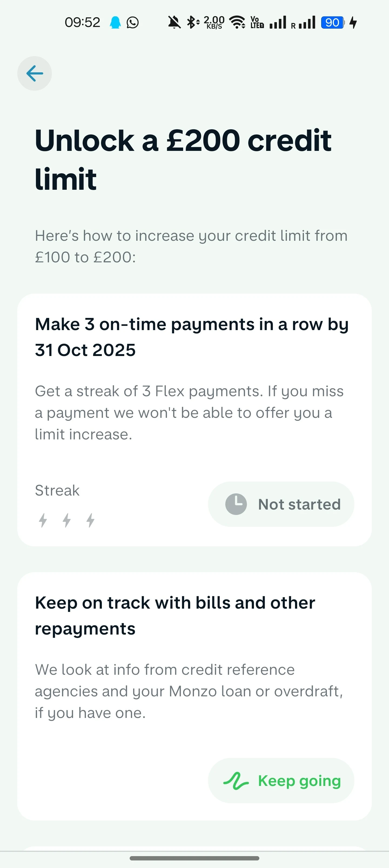The width and height of the screenshot is (389, 868).
Task: Open the 3 on-time payments card heading
Action: 192,337
